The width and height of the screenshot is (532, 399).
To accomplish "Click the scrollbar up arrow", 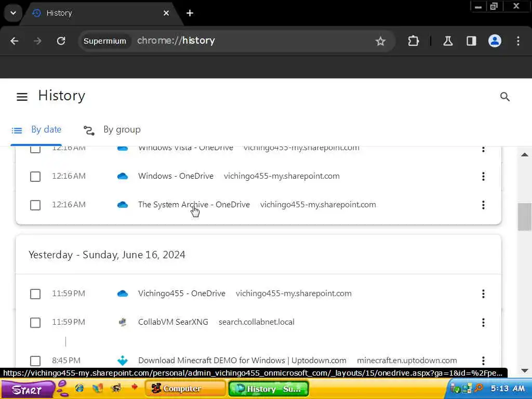I will [x=525, y=155].
